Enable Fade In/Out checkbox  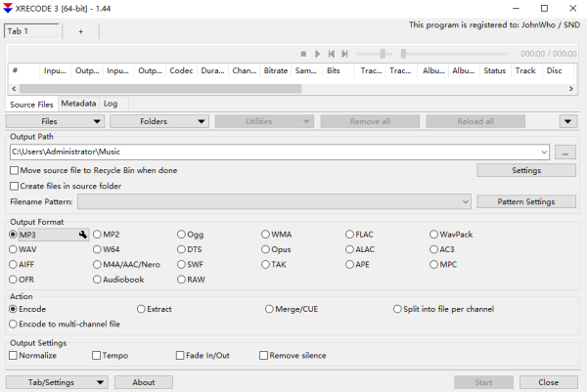tap(203, 356)
